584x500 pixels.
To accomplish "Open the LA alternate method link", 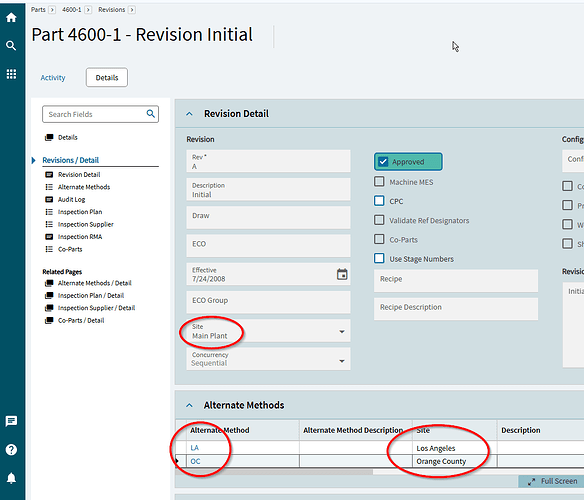I will [x=194, y=448].
